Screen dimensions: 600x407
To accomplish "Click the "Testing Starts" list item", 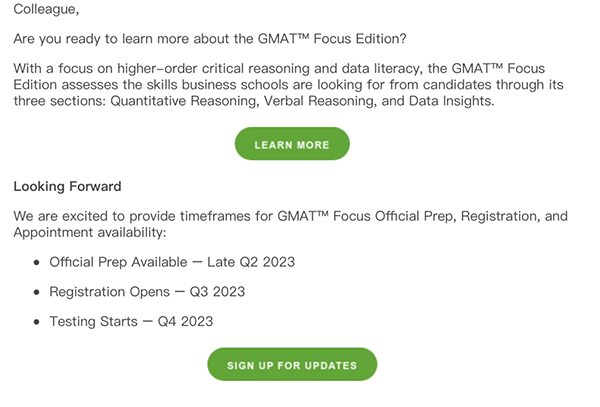I will point(95,322).
